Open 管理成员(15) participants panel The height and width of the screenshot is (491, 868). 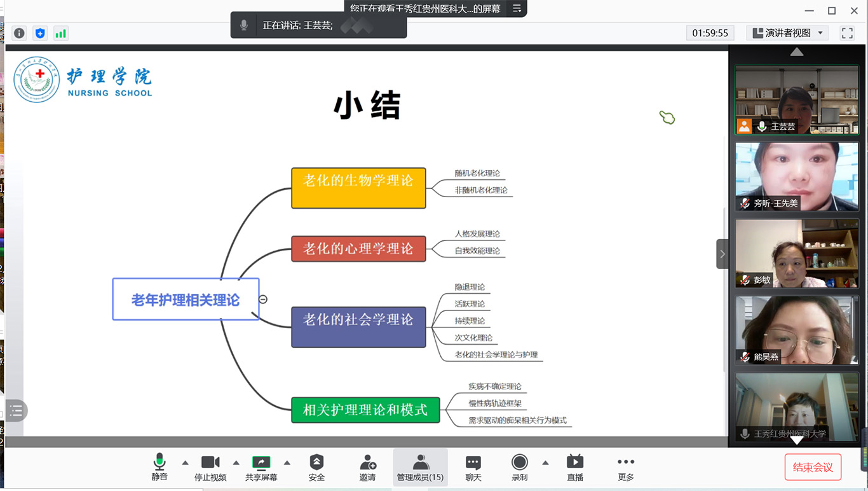(420, 467)
